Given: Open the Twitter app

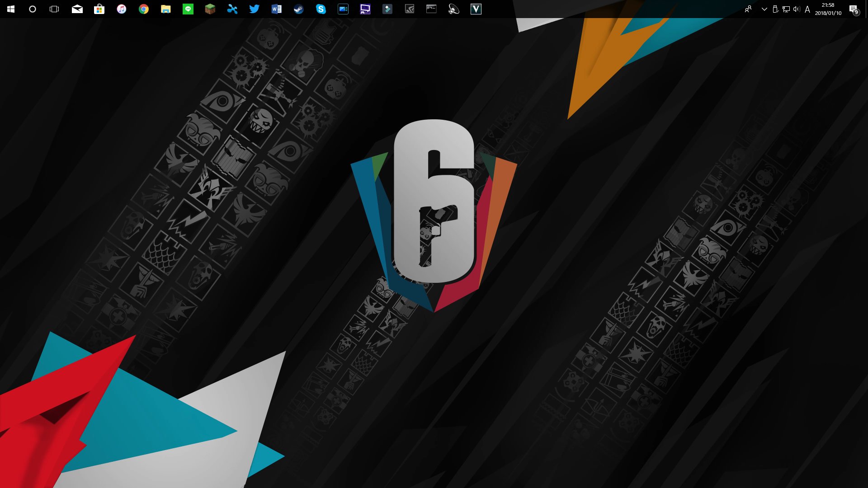Looking at the screenshot, I should tap(255, 9).
